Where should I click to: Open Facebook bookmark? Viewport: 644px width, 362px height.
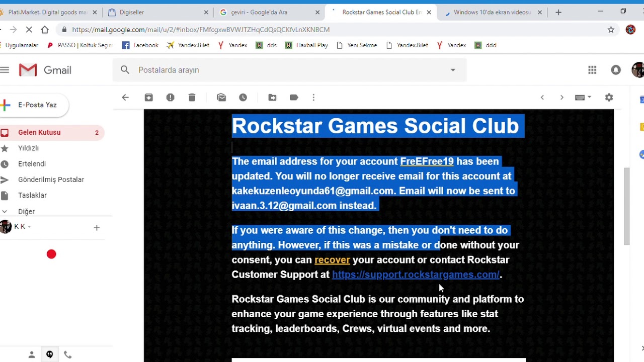(x=140, y=45)
